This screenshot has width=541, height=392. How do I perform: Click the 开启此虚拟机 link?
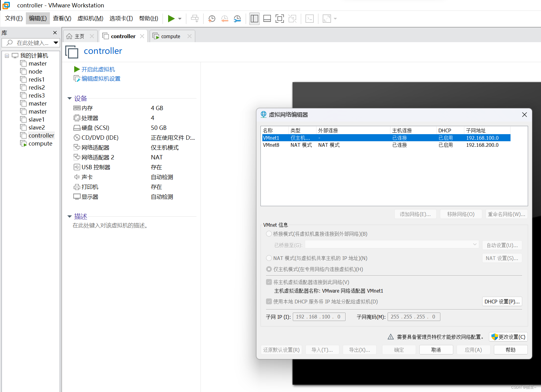[98, 69]
